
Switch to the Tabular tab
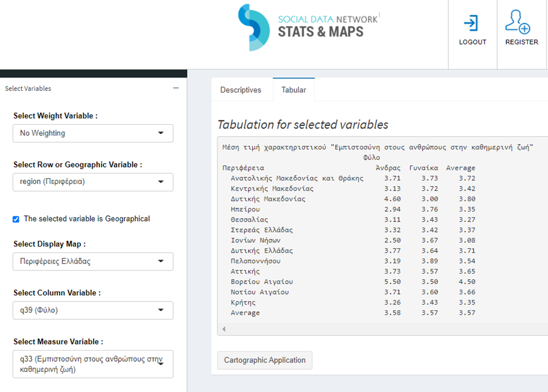(294, 90)
